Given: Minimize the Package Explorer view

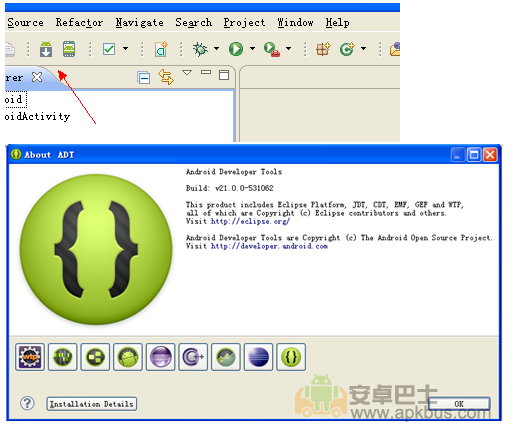Looking at the screenshot, I should tap(206, 72).
